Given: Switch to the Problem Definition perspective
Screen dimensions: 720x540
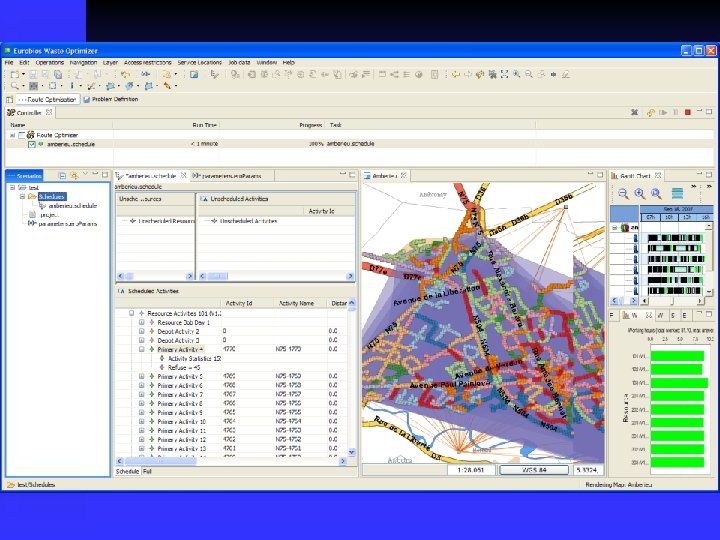Looking at the screenshot, I should pos(112,99).
